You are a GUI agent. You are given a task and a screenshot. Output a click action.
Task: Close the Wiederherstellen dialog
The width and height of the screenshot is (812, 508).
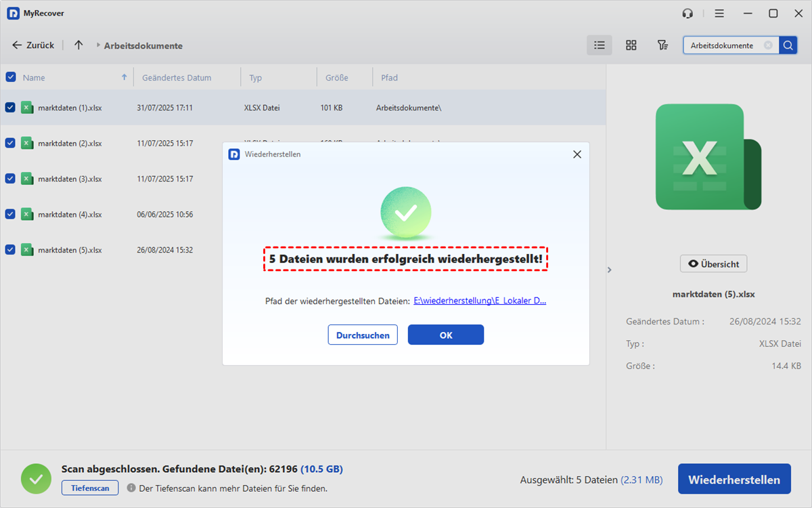pyautogui.click(x=577, y=154)
